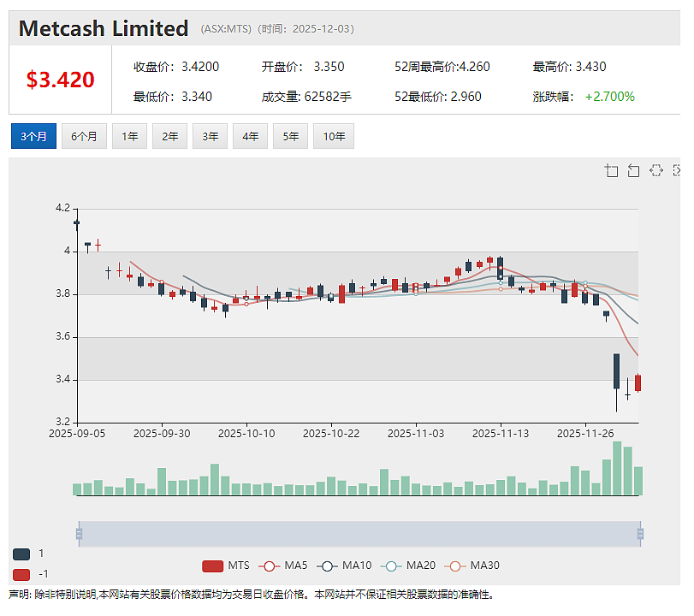The height and width of the screenshot is (616, 694).
Task: Click the tallest green volume bar
Action: tap(617, 468)
